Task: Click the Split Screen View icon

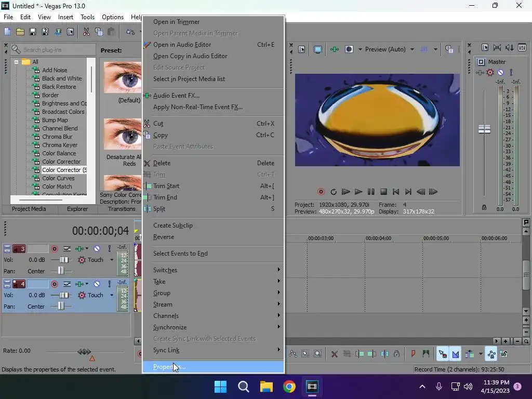Action: click(349, 49)
